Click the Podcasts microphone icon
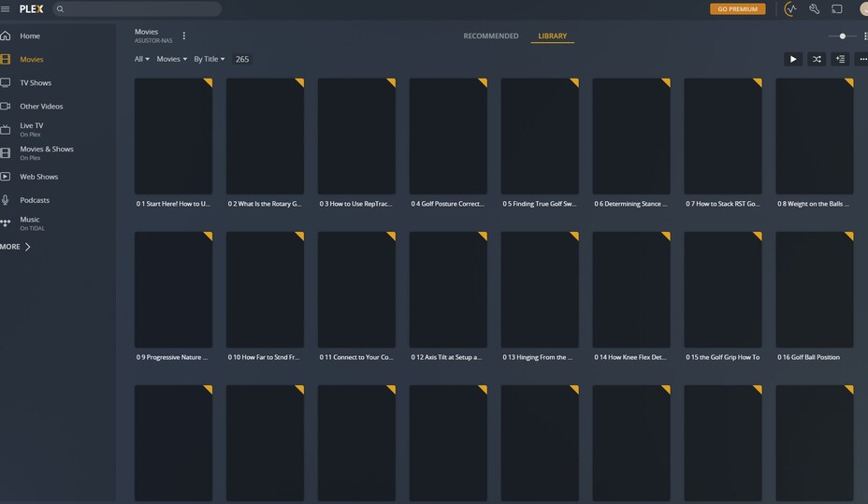 [6, 200]
